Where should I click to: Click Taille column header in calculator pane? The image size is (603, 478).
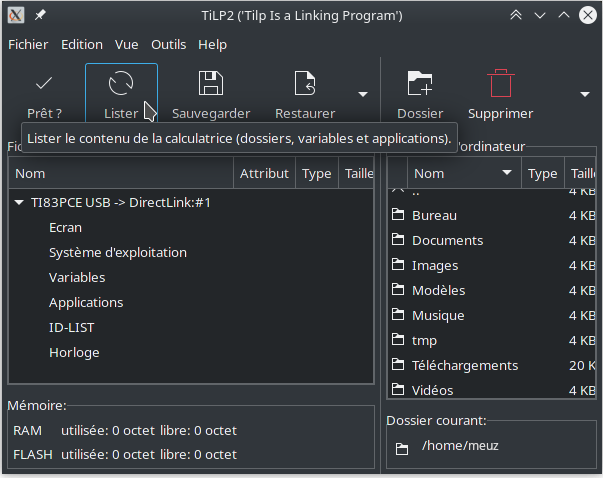356,173
